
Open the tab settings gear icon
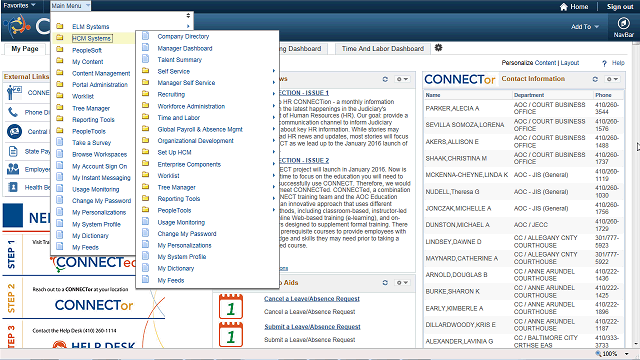(x=438, y=48)
